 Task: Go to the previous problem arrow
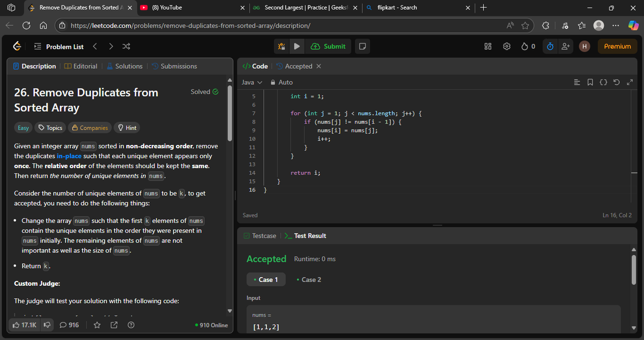(95, 46)
